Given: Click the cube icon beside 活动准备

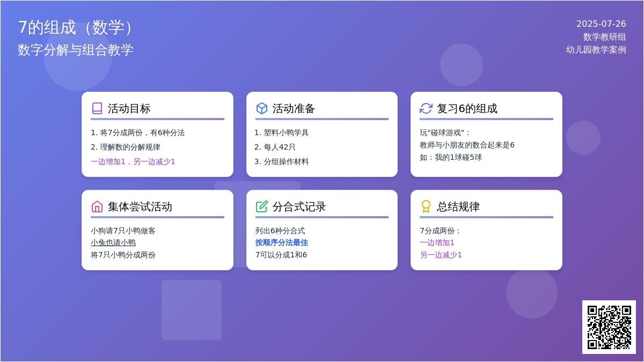Looking at the screenshot, I should [262, 108].
